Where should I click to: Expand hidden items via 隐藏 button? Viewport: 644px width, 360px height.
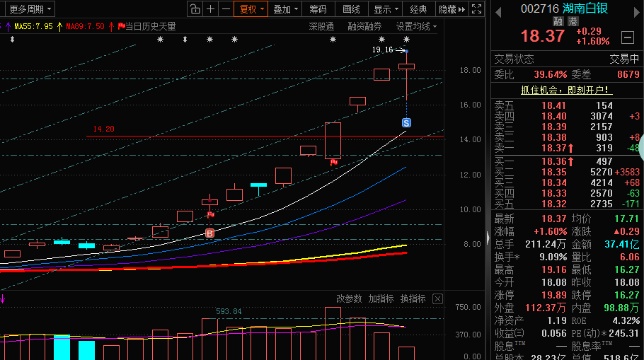pyautogui.click(x=452, y=9)
